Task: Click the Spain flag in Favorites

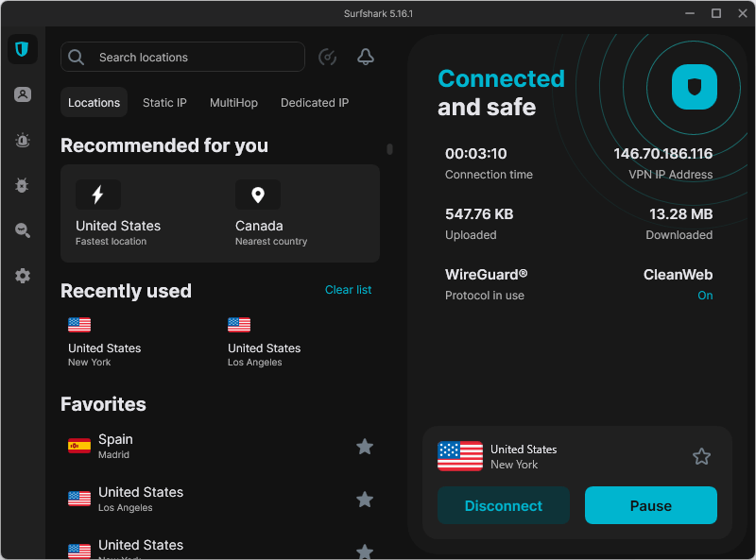Action: pyautogui.click(x=79, y=447)
